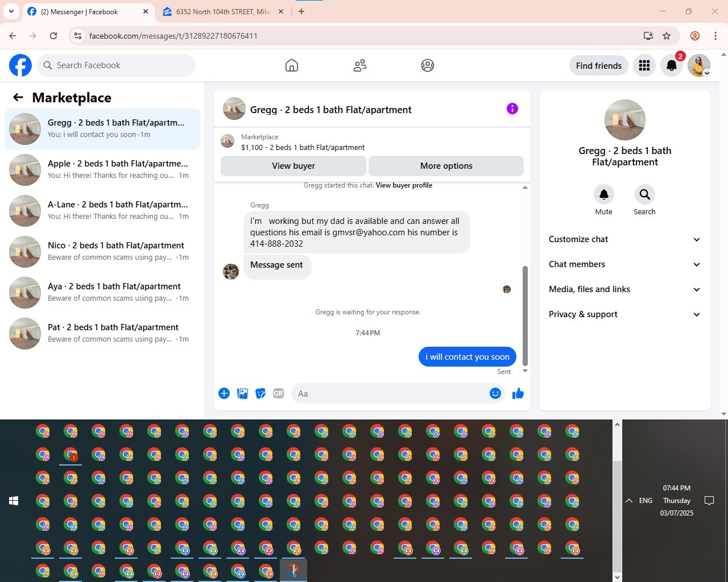Click the View buyer button
Viewport: 728px width, 582px height.
point(293,166)
